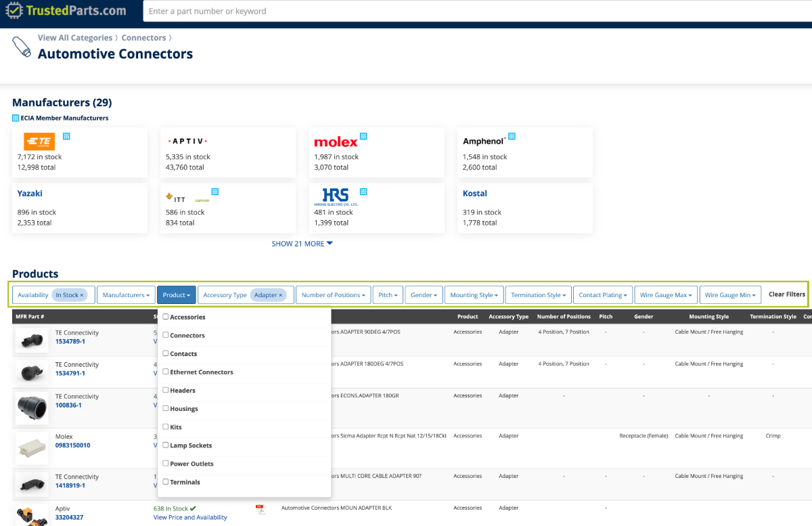Click thumbnail image for part 1534789-1
The image size is (812, 526).
tap(32, 341)
